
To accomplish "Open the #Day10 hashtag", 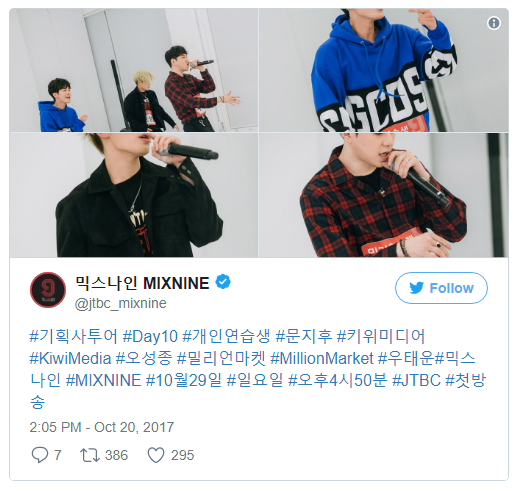I will [x=150, y=336].
